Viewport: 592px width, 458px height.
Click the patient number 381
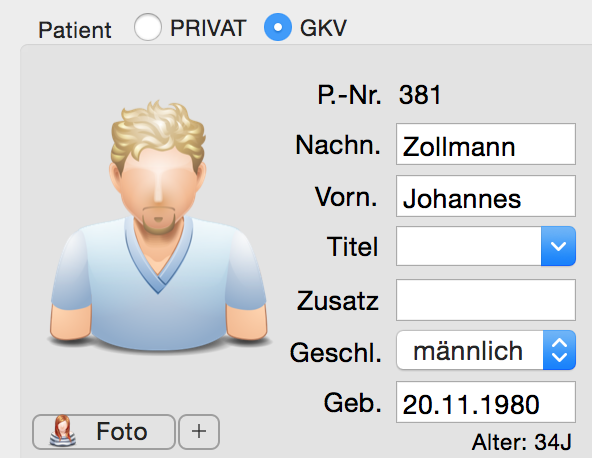420,94
